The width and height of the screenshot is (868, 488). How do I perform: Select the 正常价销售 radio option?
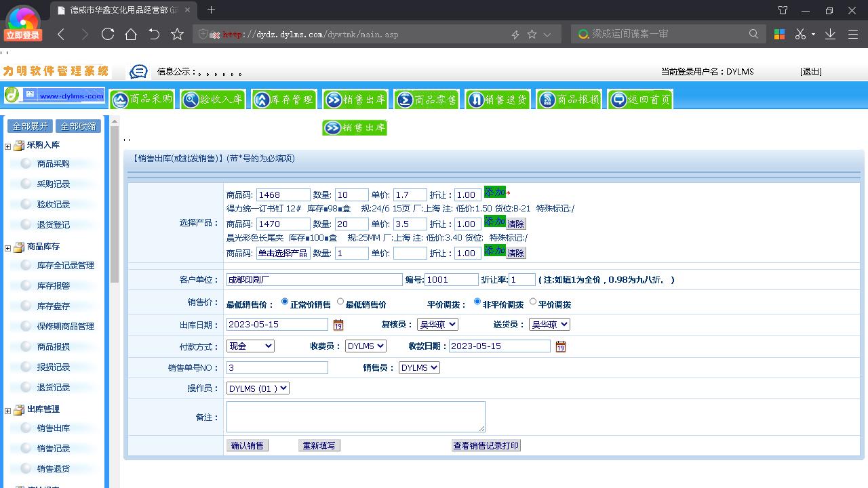click(283, 302)
